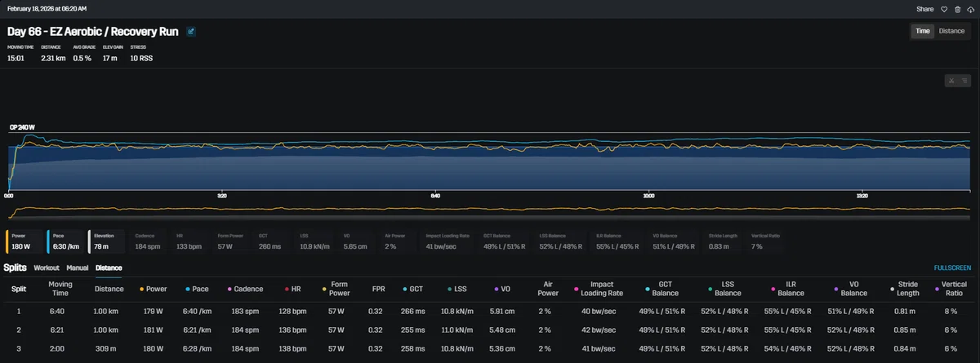The height and width of the screenshot is (363, 980).
Task: Toggle the Elevation metric on chart
Action: coord(107,241)
